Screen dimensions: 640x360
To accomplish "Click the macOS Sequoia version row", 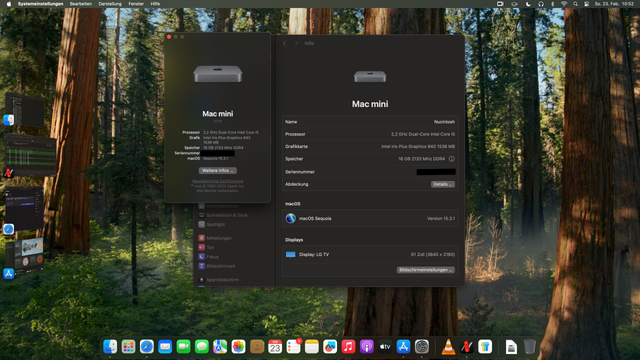I will coord(370,218).
